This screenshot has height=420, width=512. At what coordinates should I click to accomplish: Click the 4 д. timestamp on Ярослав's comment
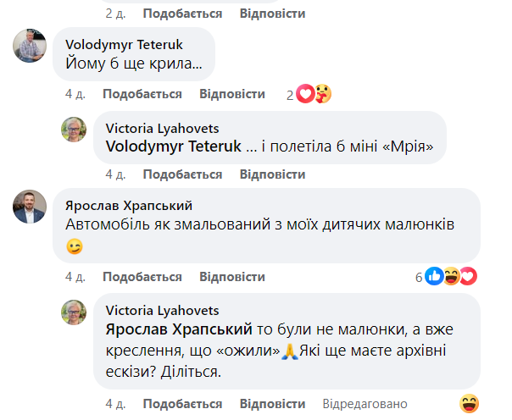(x=75, y=277)
